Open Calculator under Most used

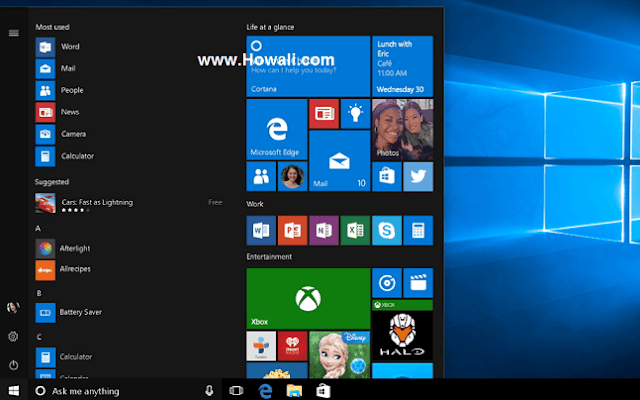[64, 156]
